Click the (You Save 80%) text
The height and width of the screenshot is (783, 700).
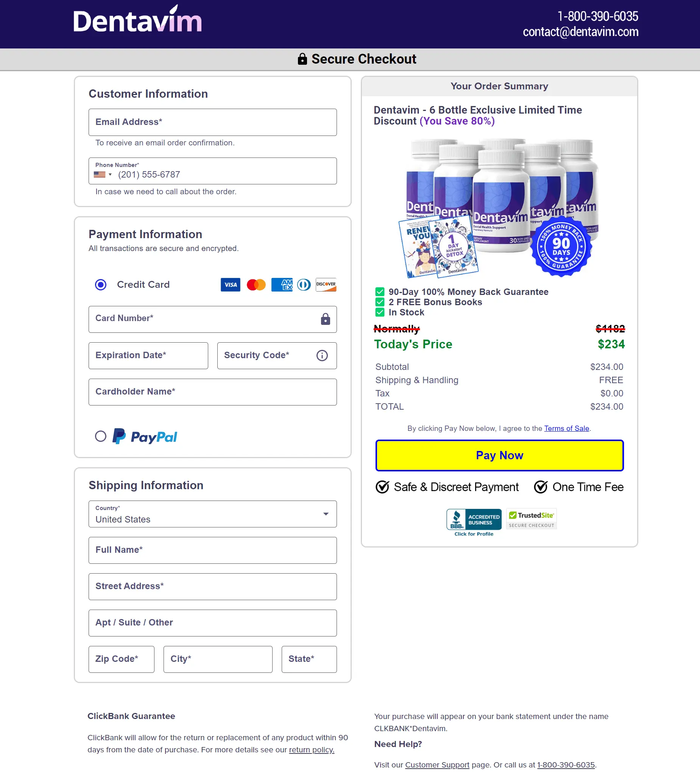[x=457, y=121]
